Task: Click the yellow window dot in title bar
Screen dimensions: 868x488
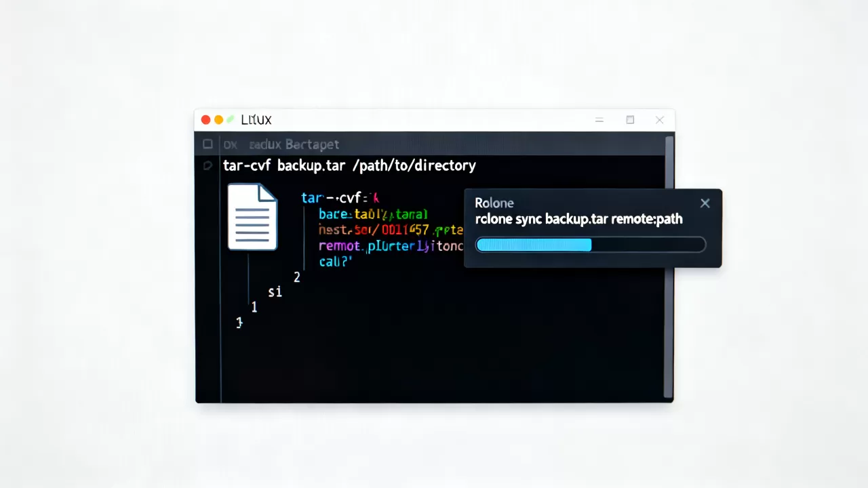Action: click(218, 120)
